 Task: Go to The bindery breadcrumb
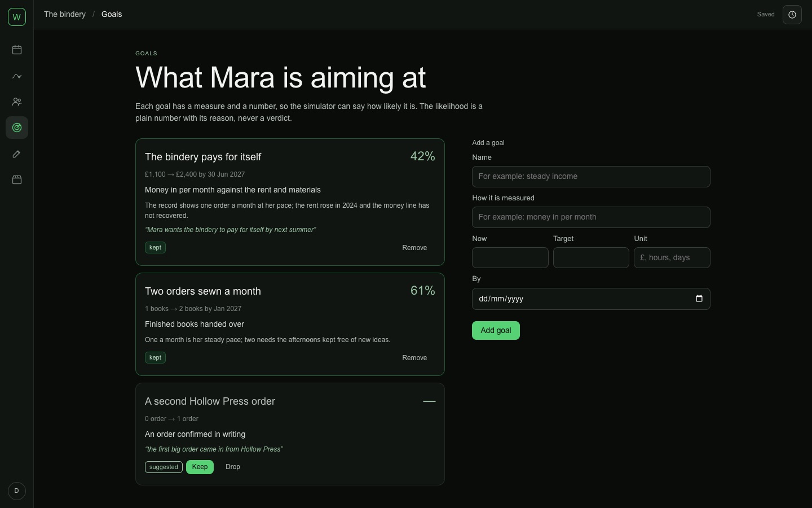click(65, 14)
